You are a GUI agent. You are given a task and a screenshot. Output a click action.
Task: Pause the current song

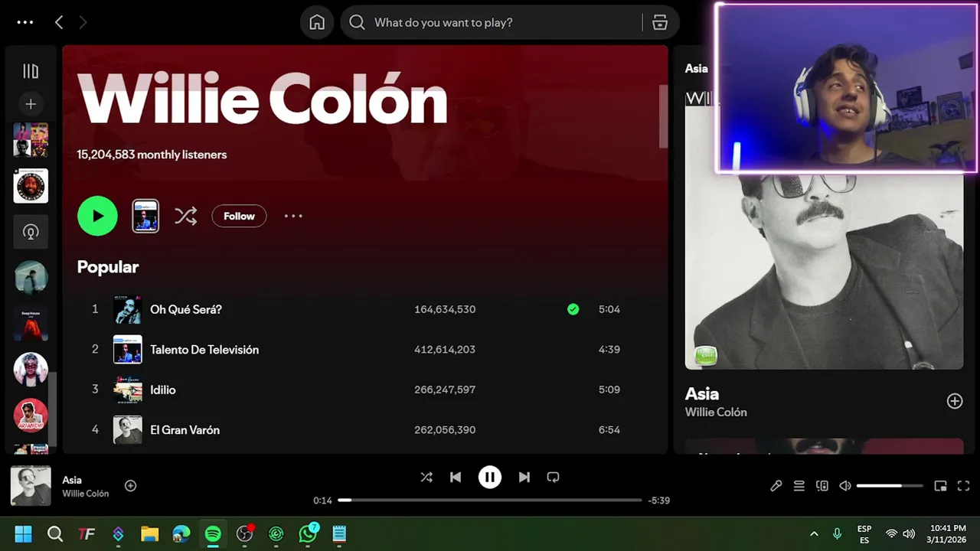tap(490, 478)
